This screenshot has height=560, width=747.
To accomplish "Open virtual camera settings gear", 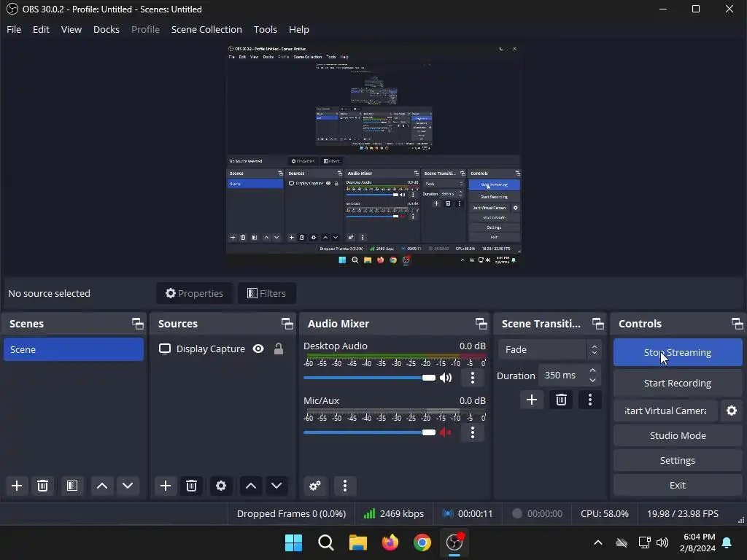I will (x=731, y=411).
